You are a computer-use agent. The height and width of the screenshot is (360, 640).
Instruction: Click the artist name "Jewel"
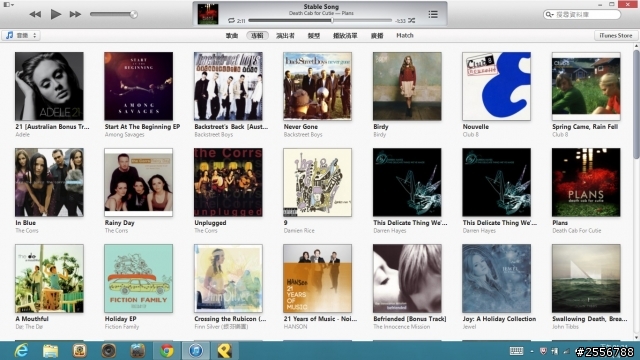469,327
